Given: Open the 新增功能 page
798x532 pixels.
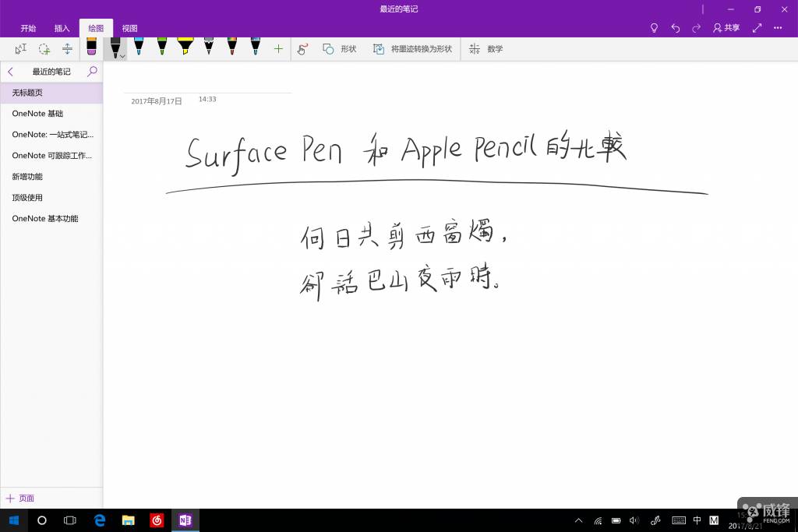Looking at the screenshot, I should pyautogui.click(x=51, y=177).
